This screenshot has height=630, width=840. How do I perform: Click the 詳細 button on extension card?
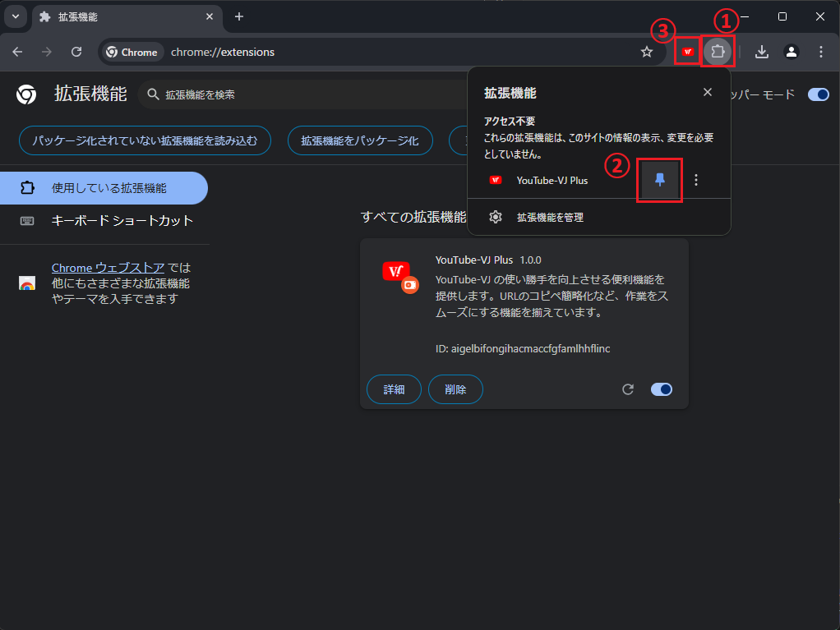(394, 389)
